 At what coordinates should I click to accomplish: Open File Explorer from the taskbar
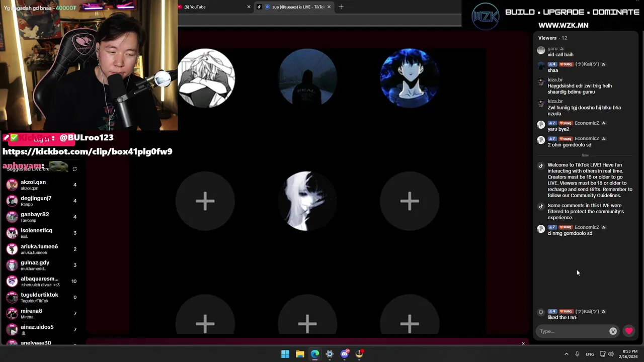(300, 354)
